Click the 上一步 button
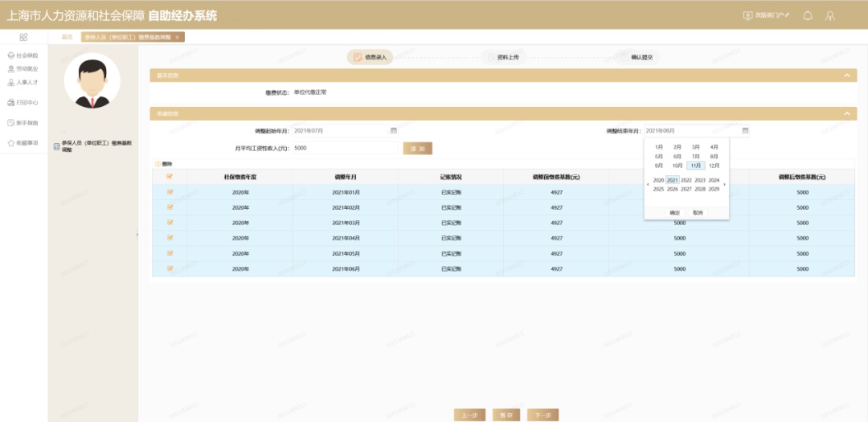 tap(469, 415)
